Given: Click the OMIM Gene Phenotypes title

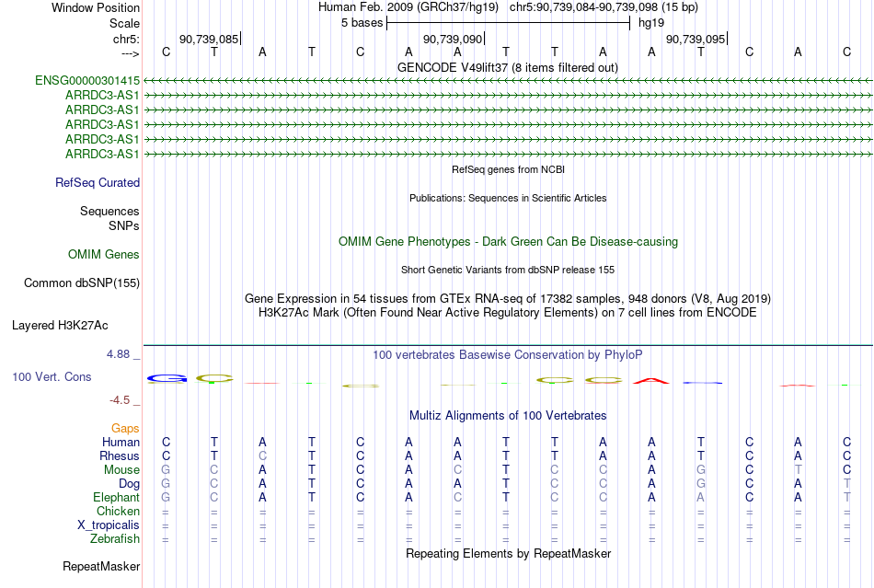Looking at the screenshot, I should tap(509, 241).
